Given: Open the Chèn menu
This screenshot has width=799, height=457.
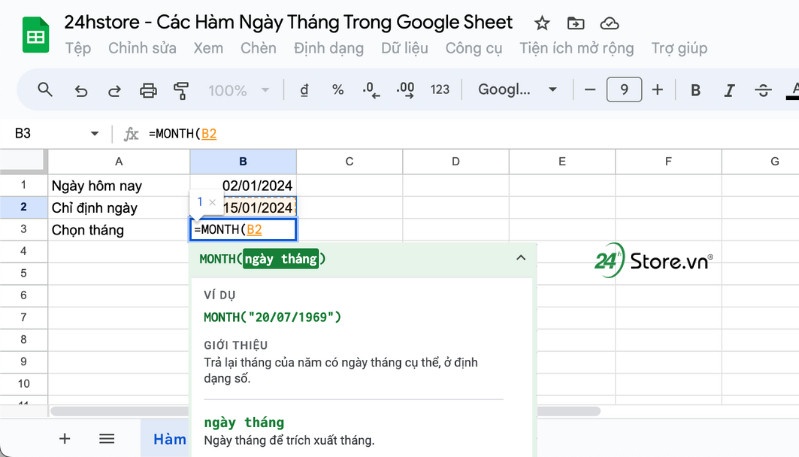Looking at the screenshot, I should 258,48.
